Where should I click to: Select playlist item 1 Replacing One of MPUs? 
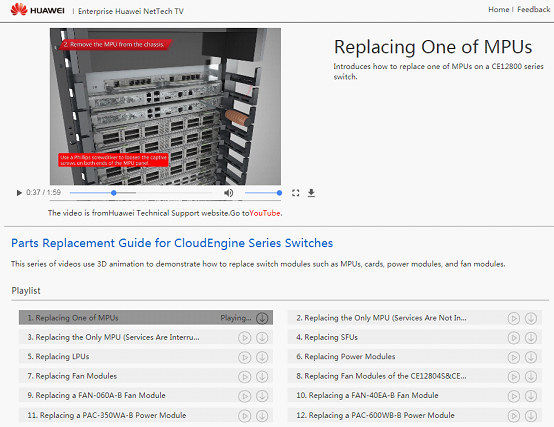click(x=146, y=318)
